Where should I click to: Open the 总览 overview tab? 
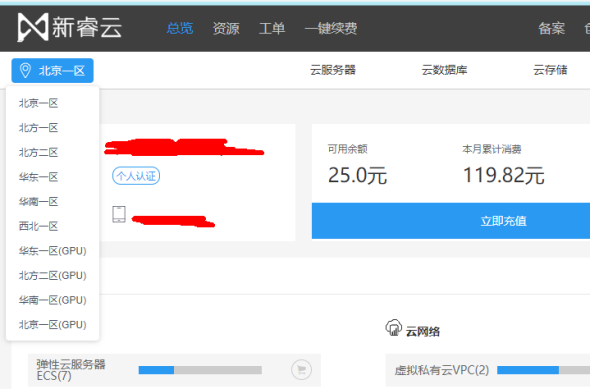(x=180, y=28)
